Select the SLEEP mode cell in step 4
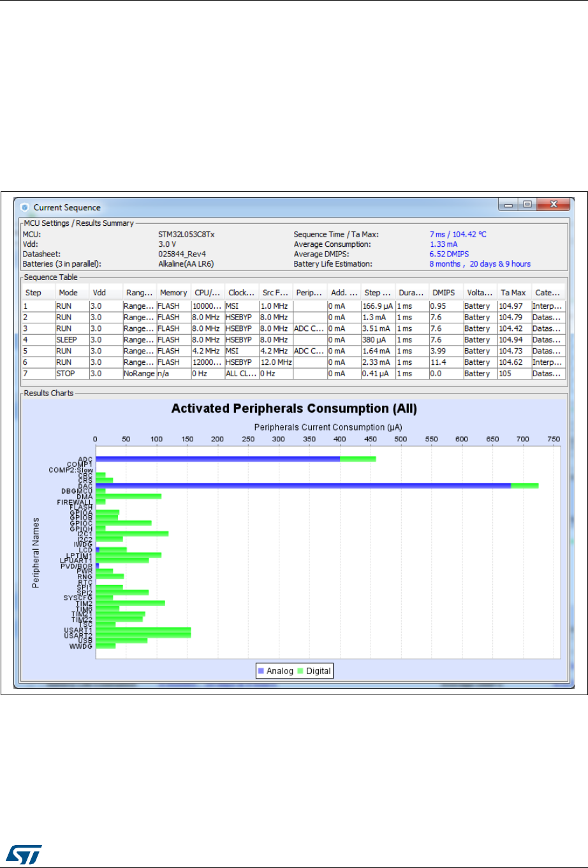 point(71,340)
